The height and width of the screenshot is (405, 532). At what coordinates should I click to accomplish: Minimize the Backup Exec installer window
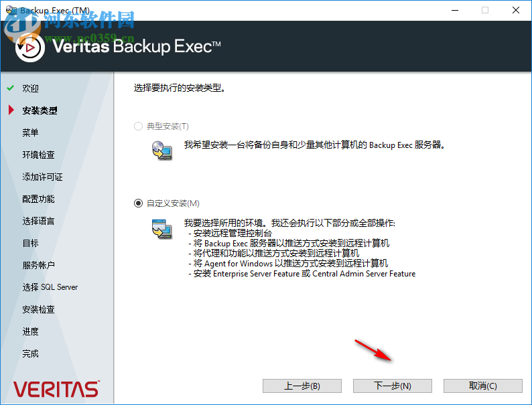tap(455, 10)
